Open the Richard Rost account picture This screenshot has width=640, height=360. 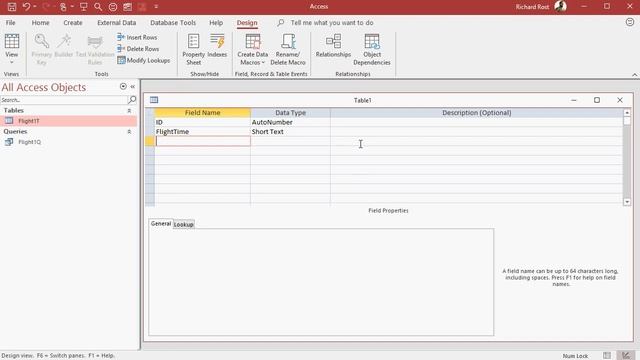(560, 7)
